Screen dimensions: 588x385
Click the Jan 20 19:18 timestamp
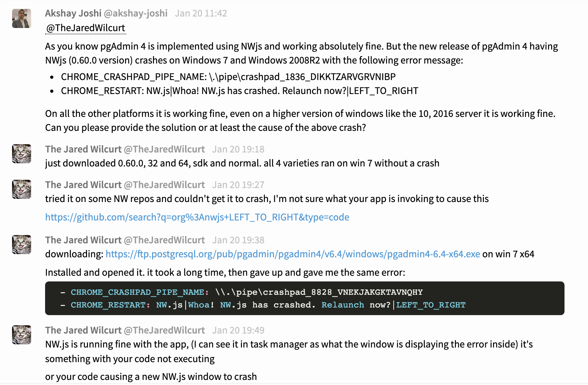pyautogui.click(x=238, y=149)
